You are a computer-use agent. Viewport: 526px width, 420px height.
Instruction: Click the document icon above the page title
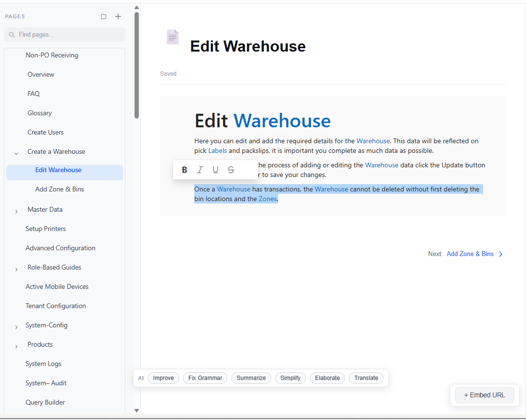pos(172,37)
